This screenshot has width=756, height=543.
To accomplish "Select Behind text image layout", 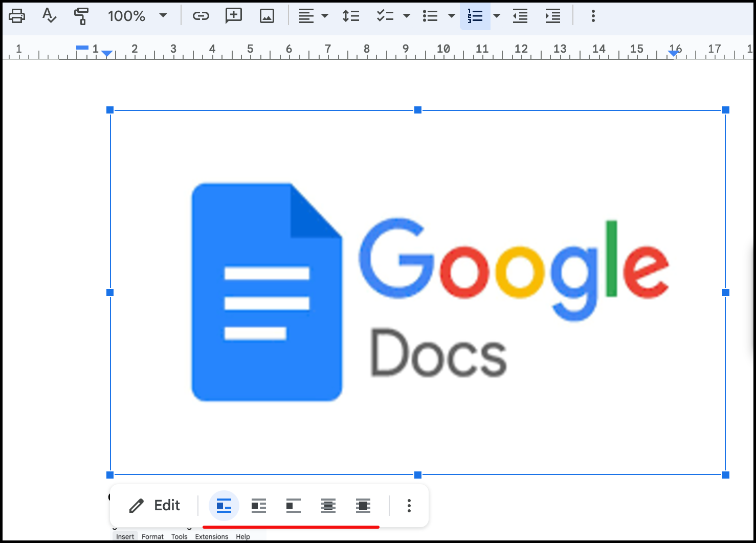I will (328, 506).
